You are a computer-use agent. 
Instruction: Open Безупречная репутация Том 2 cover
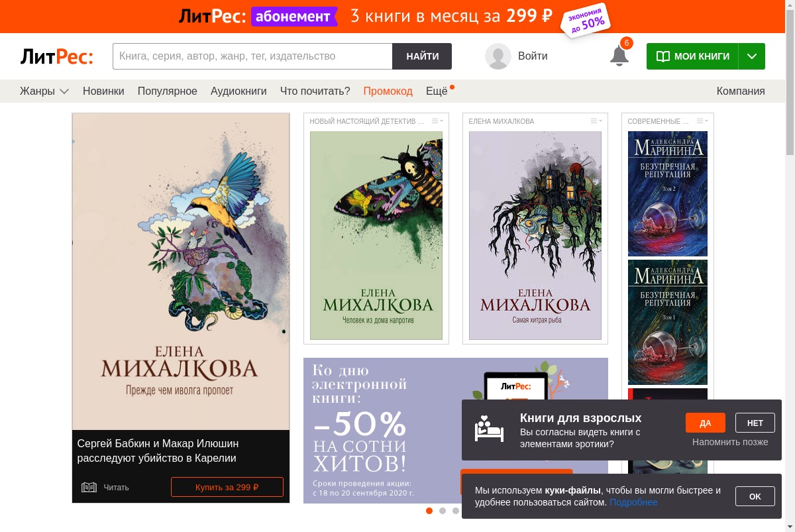click(x=668, y=193)
